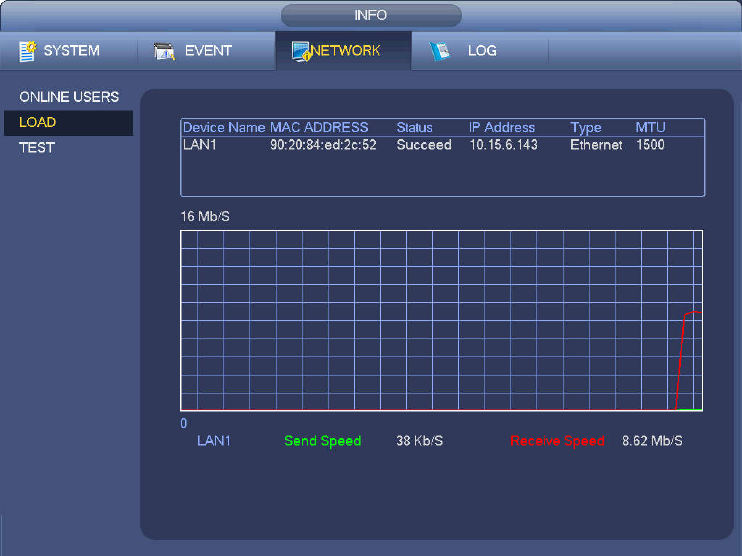Click the LOG tab book icon
742x556 pixels.
click(440, 51)
